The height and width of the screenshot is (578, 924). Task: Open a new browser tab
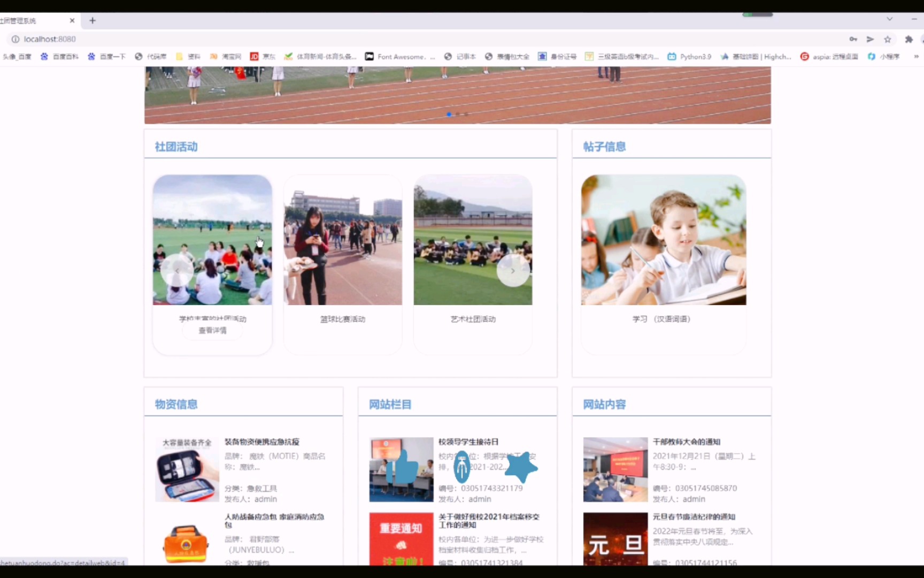[x=92, y=20]
